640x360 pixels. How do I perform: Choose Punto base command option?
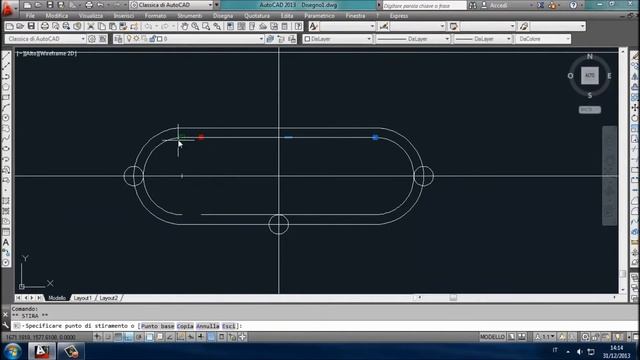click(x=158, y=326)
